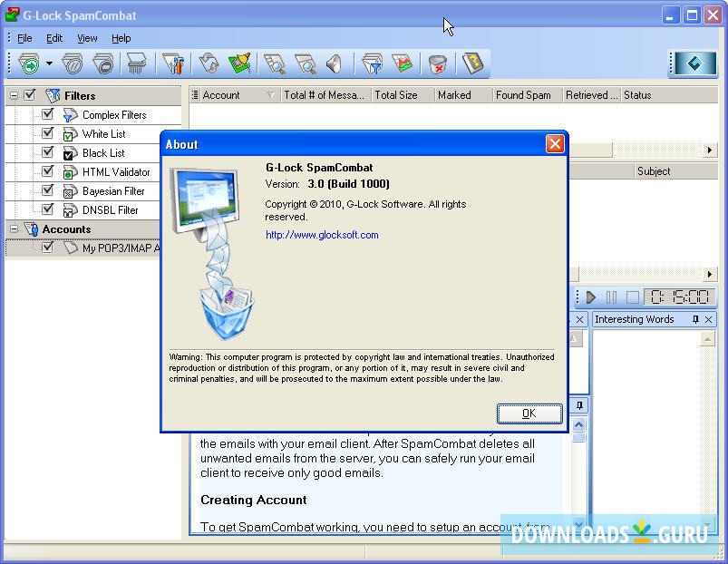The image size is (728, 564).
Task: Open the File menu
Action: point(24,38)
